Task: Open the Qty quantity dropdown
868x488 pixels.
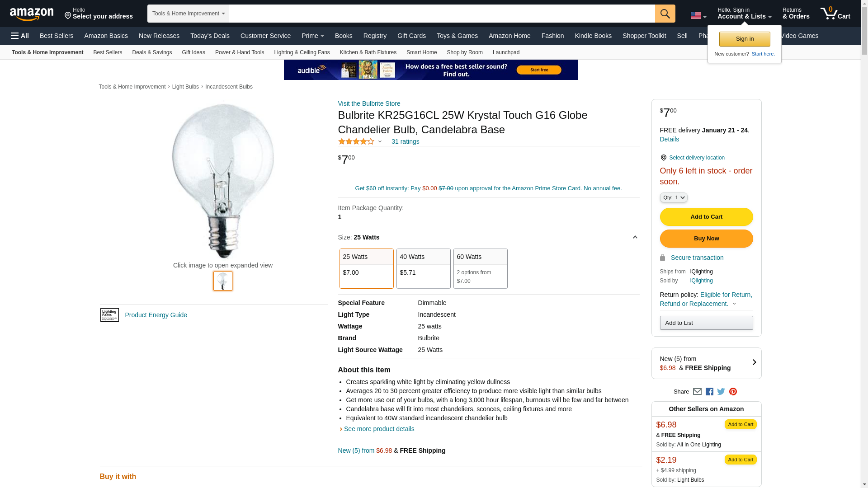Action: 673,197
